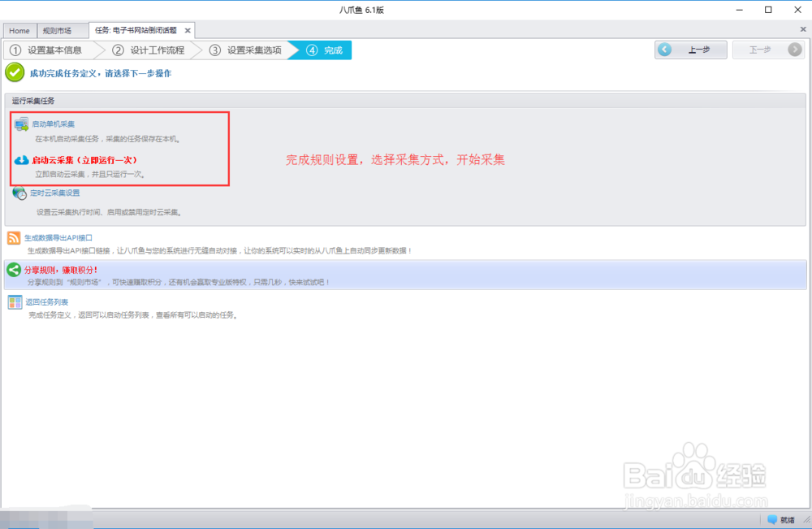Click the description 在本机启动采集任务
The image size is (812, 529).
108,139
